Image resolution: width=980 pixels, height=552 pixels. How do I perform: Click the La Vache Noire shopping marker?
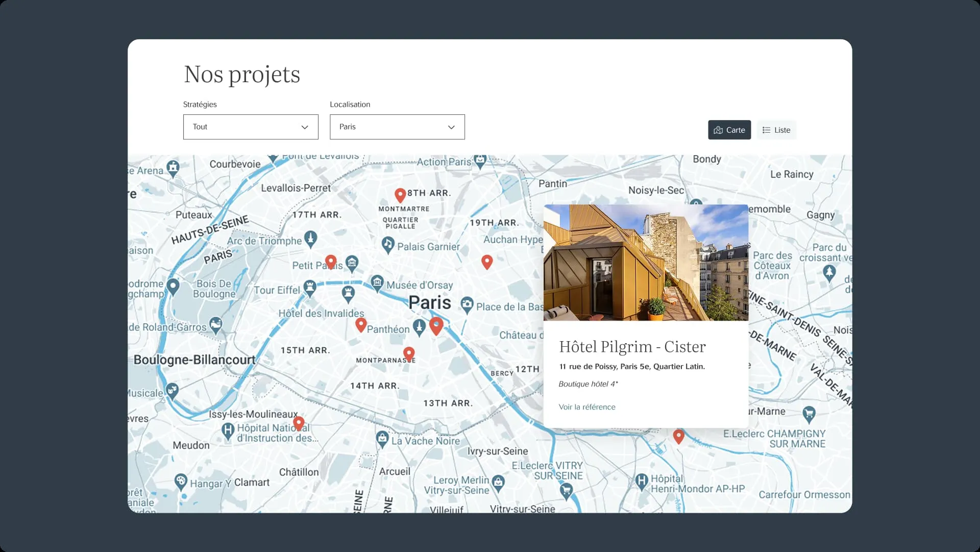pos(382,439)
